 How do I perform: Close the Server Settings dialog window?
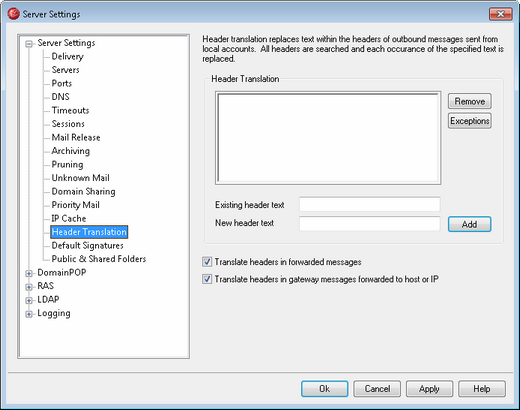pyautogui.click(x=500, y=14)
